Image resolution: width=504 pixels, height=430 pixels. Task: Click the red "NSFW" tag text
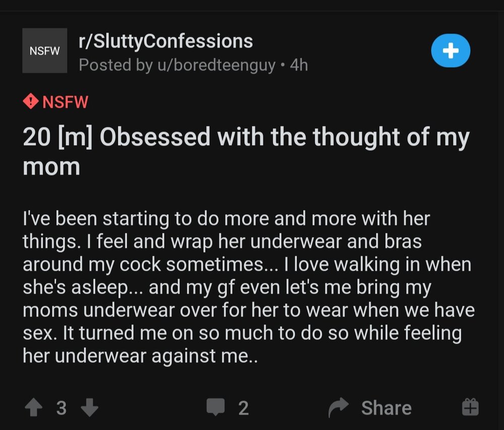66,102
